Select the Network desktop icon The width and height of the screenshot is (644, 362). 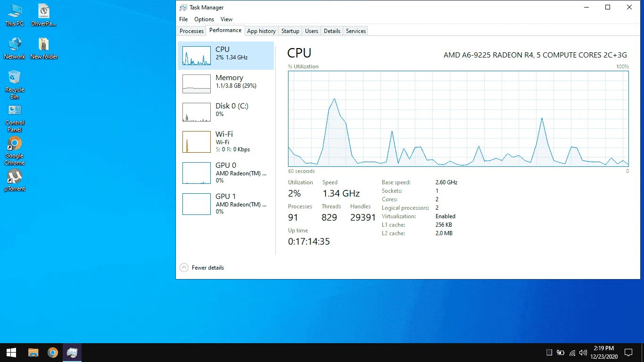coord(15,48)
